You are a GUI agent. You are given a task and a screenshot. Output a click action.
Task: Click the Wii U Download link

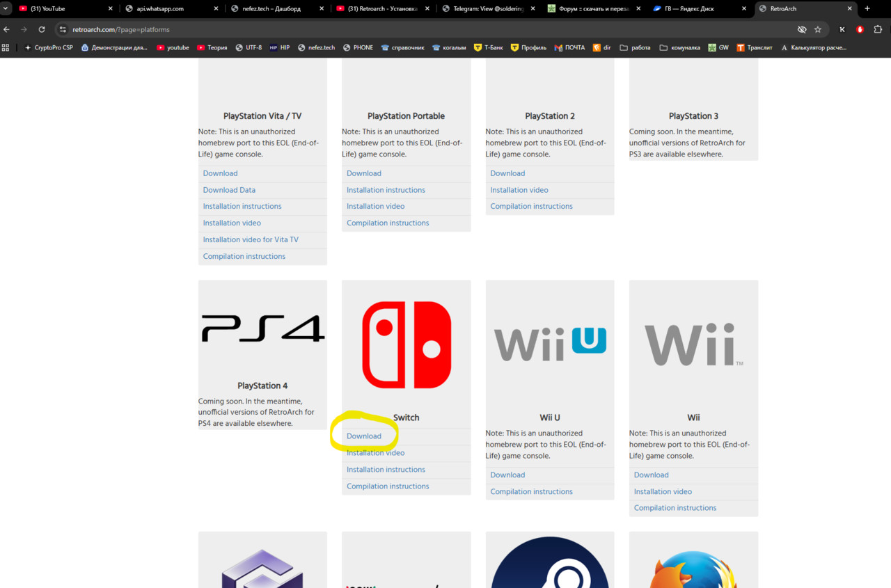pyautogui.click(x=507, y=475)
